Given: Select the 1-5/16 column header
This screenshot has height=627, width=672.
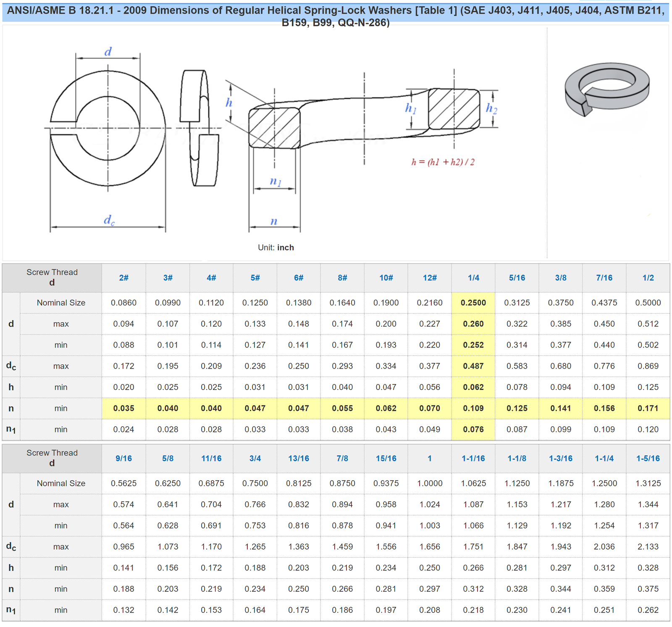Looking at the screenshot, I should (648, 458).
